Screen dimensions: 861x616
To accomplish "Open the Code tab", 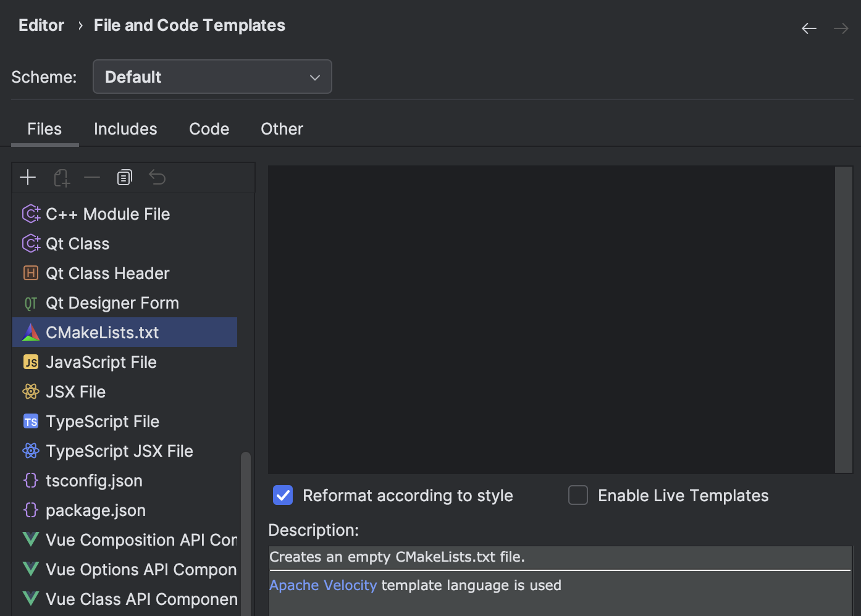I will tap(209, 128).
